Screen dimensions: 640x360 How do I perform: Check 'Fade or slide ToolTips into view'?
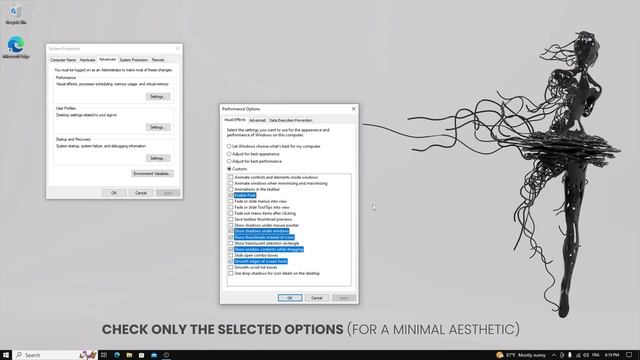pyautogui.click(x=231, y=207)
